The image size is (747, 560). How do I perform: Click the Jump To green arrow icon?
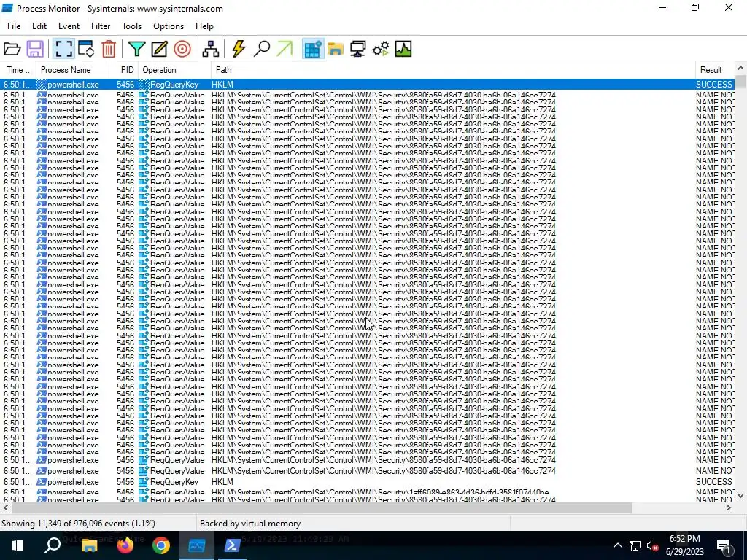pos(285,49)
